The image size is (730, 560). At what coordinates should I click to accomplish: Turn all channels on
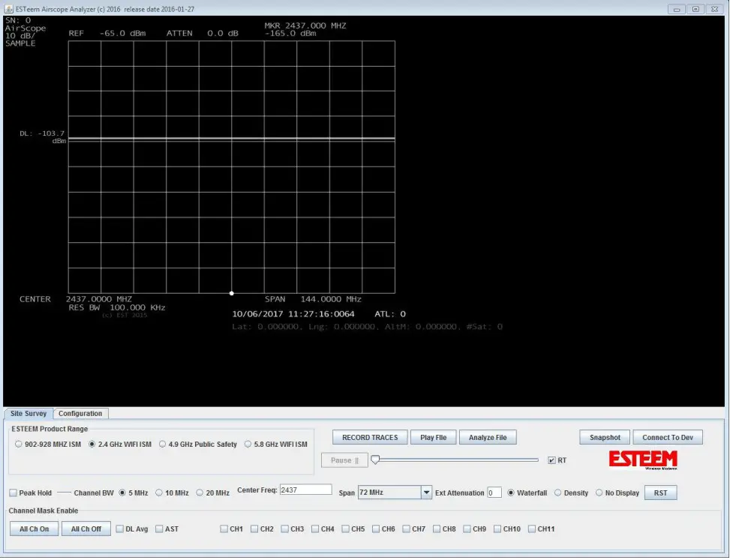coord(33,529)
